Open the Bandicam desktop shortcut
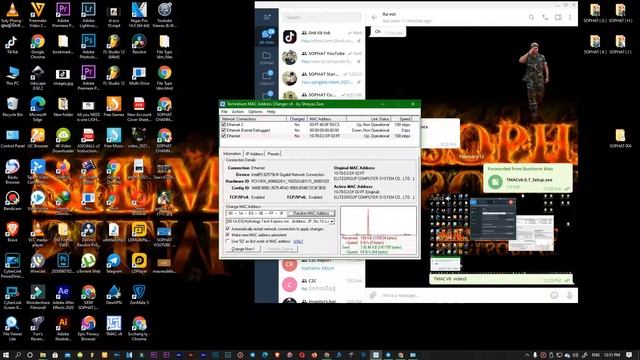This screenshot has width=640, height=360. [x=12, y=201]
